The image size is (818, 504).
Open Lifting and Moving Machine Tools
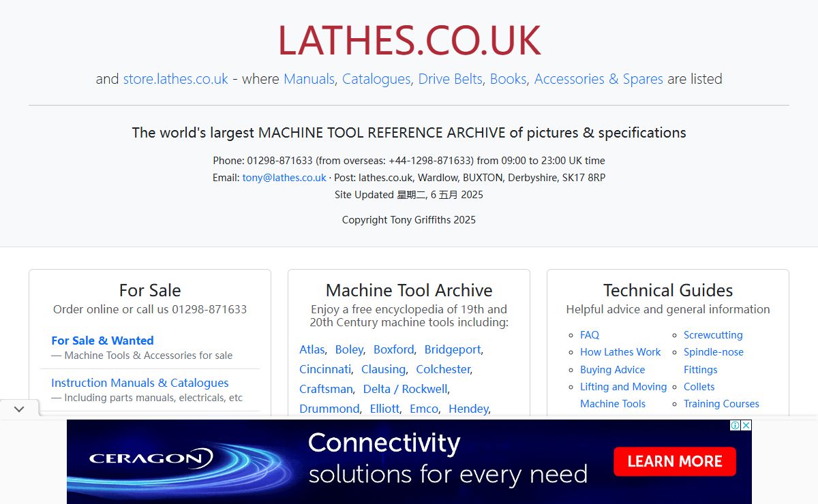click(x=623, y=395)
